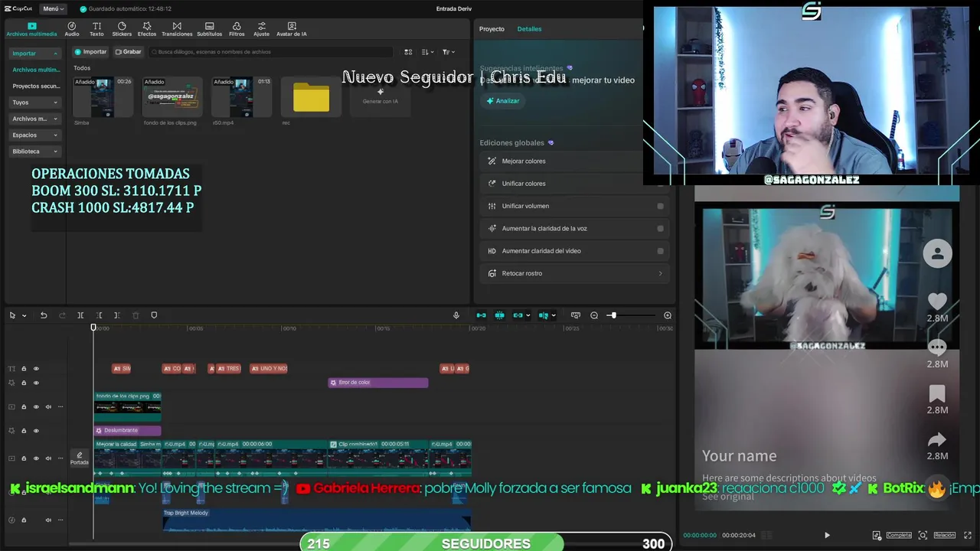This screenshot has width=980, height=551.
Task: Open the Stickers panel
Action: (122, 30)
